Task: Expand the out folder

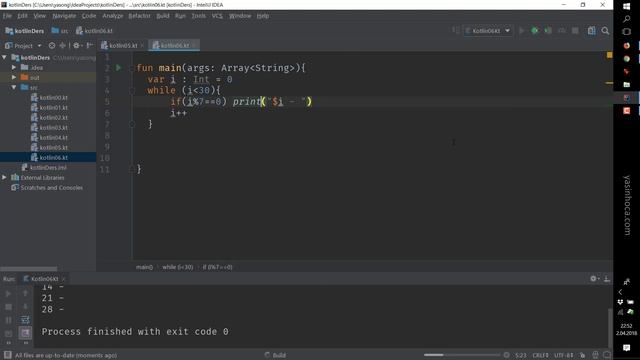Action: pyautogui.click(x=14, y=77)
